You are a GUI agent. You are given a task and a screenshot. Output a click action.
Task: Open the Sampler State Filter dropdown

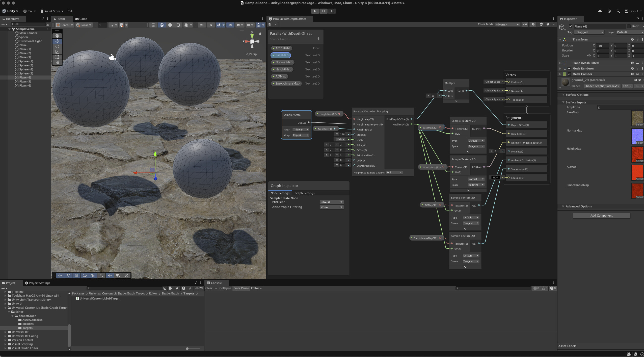pyautogui.click(x=300, y=130)
